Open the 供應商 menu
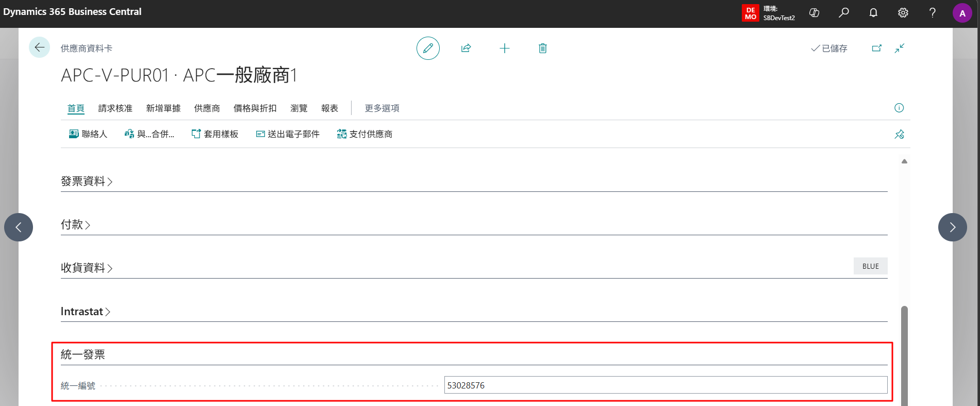980x406 pixels. point(207,108)
